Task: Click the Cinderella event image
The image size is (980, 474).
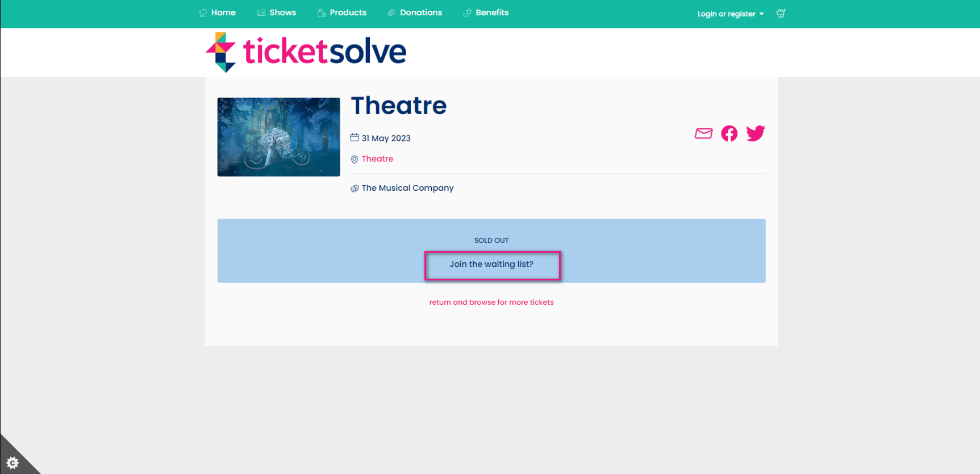Action: pos(278,137)
